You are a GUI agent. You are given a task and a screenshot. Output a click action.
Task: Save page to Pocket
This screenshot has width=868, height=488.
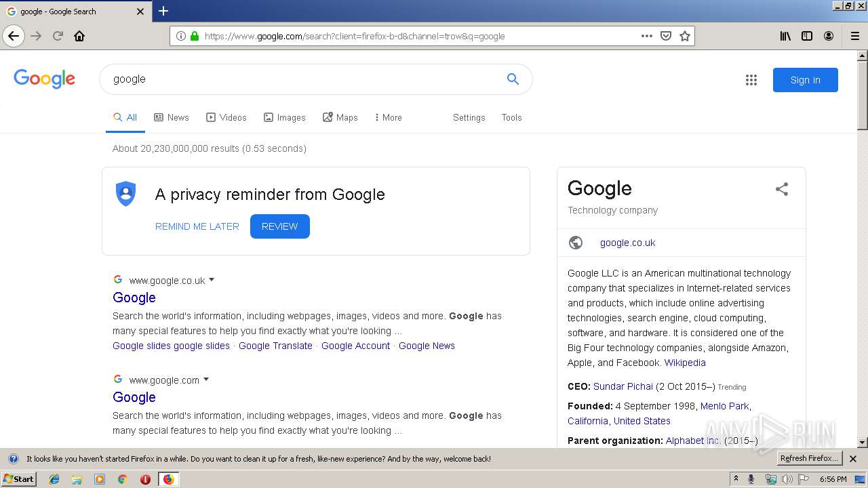coord(666,36)
